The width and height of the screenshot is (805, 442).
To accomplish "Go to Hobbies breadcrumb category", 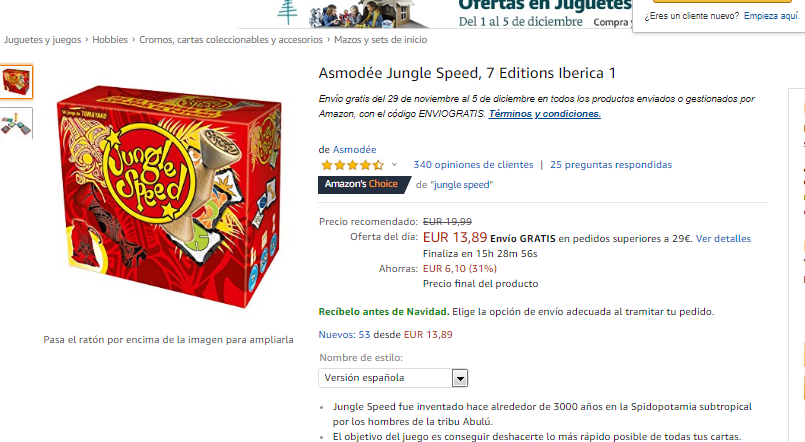I will (110, 40).
